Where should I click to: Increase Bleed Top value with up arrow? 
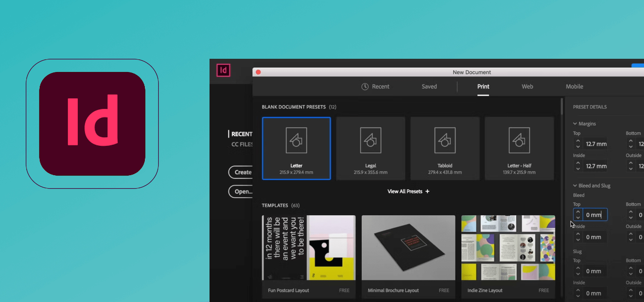pos(578,212)
